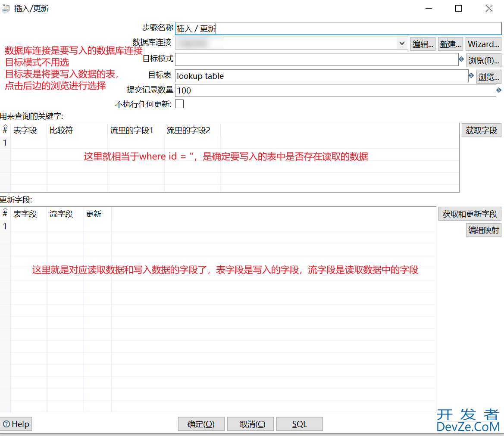
Task: Click the 流里的字段1 column header
Action: pos(136,130)
